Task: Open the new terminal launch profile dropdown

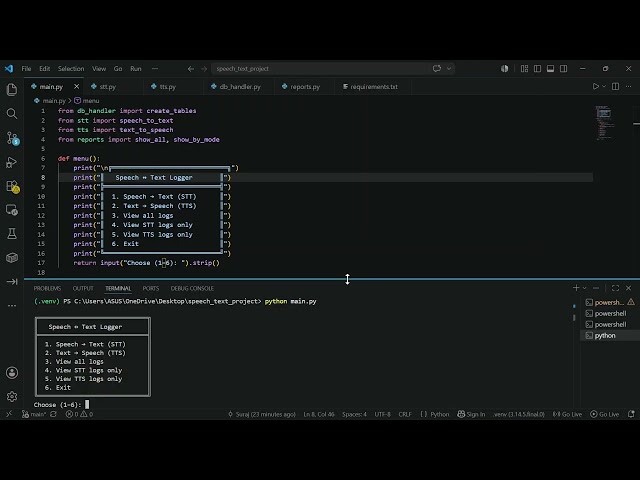Action: click(584, 288)
